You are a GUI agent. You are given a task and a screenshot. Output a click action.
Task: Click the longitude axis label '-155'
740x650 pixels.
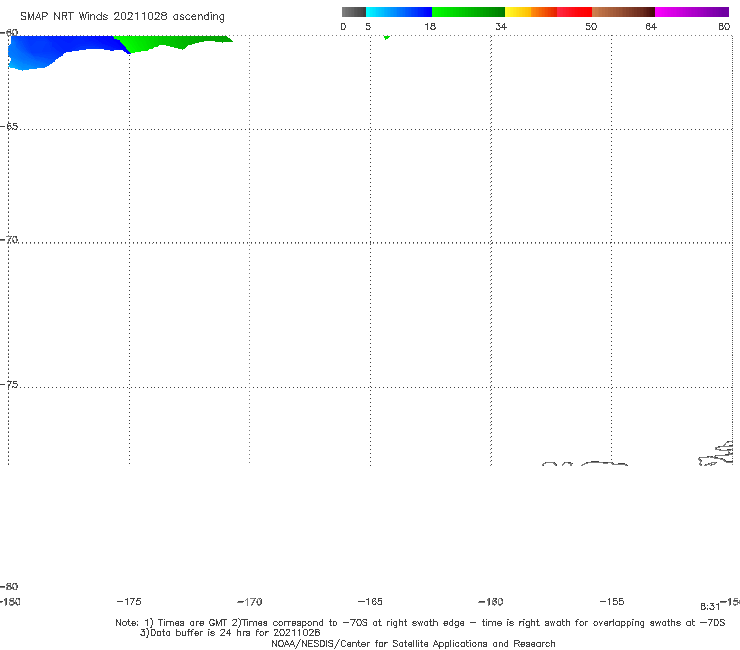click(612, 601)
